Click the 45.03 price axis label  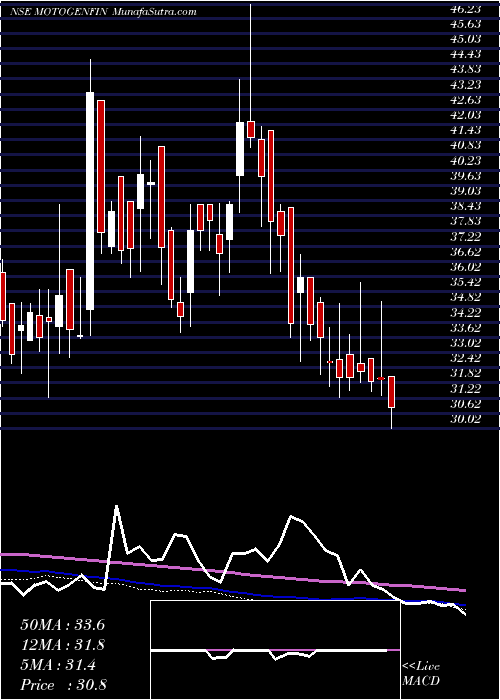pyautogui.click(x=465, y=39)
